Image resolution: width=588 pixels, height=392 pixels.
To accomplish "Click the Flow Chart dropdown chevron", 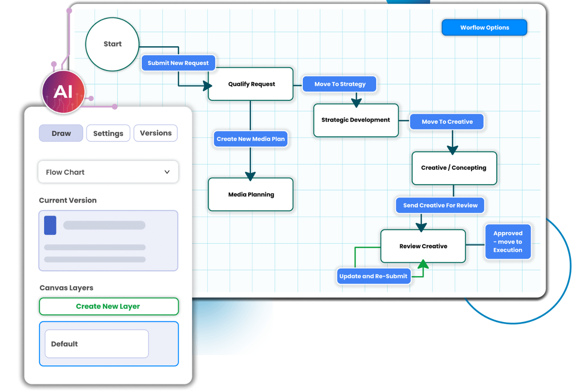I will (x=167, y=172).
